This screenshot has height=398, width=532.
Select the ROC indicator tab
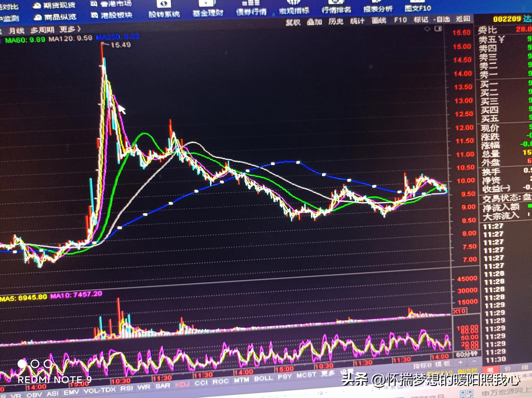pos(220,381)
